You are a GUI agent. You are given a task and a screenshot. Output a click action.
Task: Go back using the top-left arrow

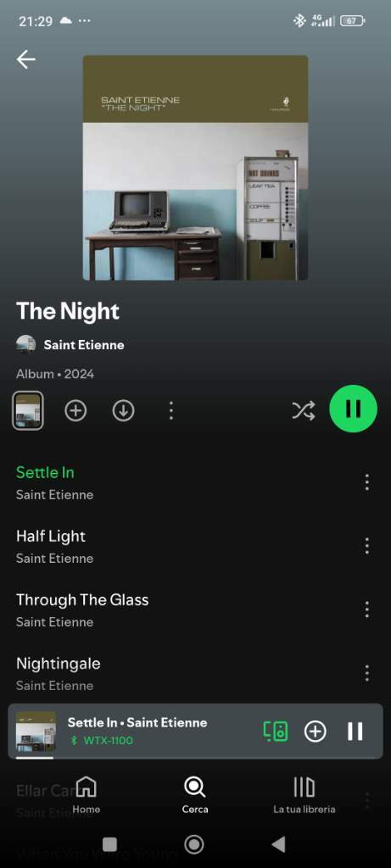tap(25, 59)
